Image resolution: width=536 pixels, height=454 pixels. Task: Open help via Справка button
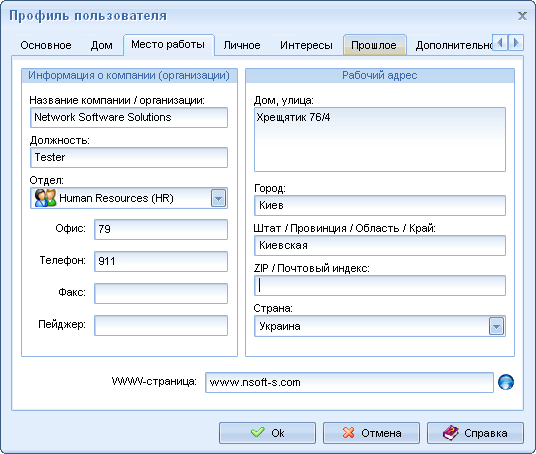(x=475, y=433)
